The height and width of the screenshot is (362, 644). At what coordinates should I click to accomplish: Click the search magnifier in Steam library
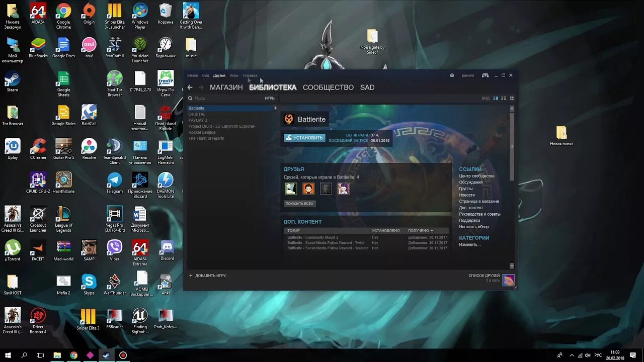click(190, 99)
